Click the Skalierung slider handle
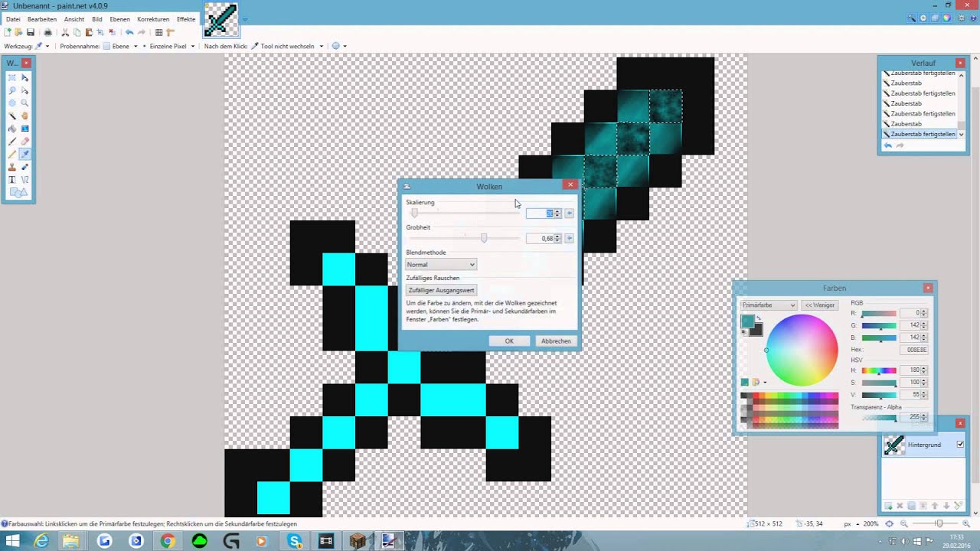Viewport: 980px width, 551px height. pyautogui.click(x=415, y=214)
